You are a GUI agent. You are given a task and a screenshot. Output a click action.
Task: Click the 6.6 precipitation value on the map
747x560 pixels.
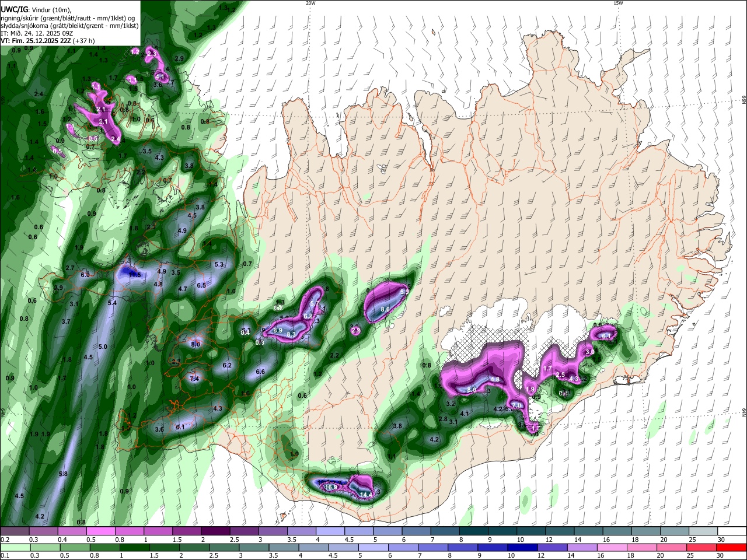pyautogui.click(x=261, y=372)
